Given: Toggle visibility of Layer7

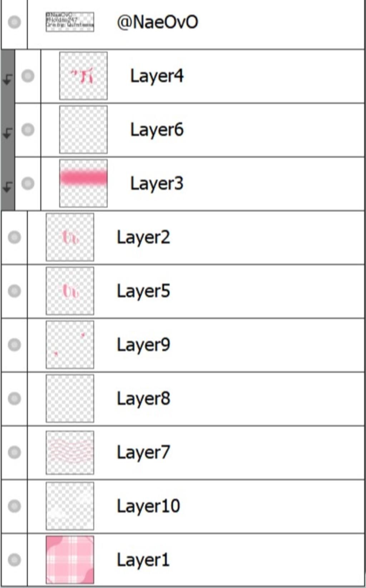Looking at the screenshot, I should pyautogui.click(x=14, y=452).
